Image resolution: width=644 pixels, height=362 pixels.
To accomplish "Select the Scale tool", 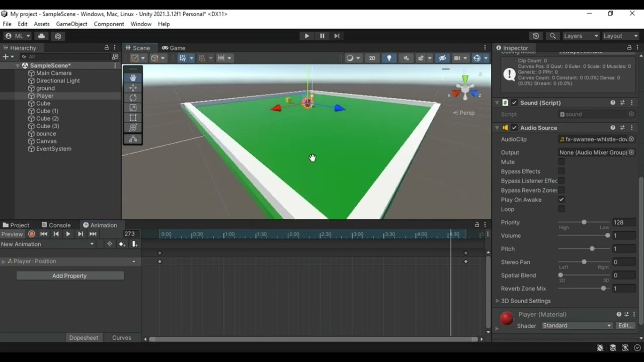I will [133, 108].
